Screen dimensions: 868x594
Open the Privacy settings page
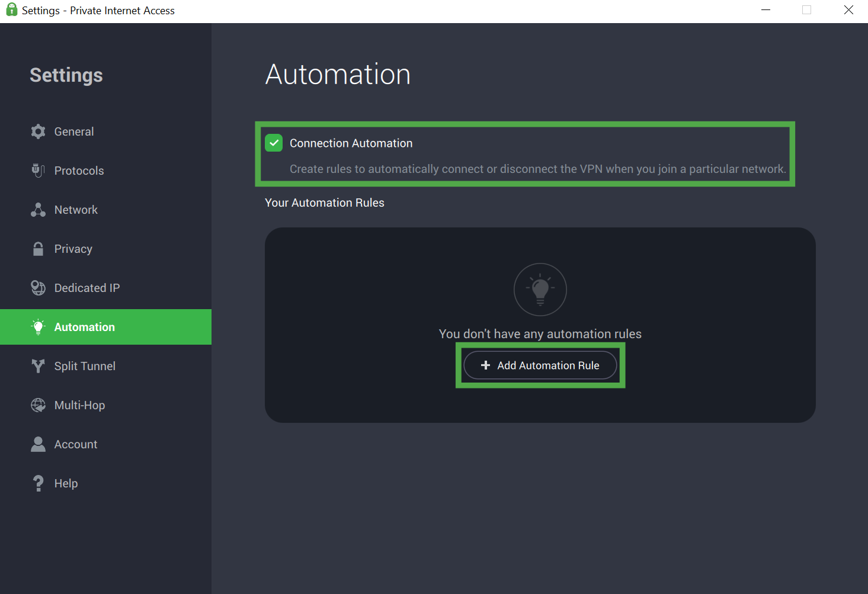[105, 249]
